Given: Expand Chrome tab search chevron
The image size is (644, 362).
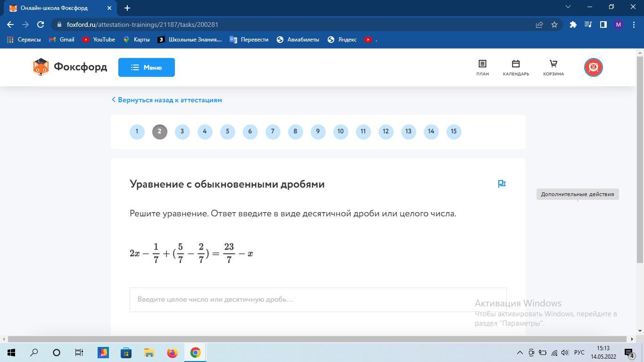Looking at the screenshot, I should click(x=568, y=7).
